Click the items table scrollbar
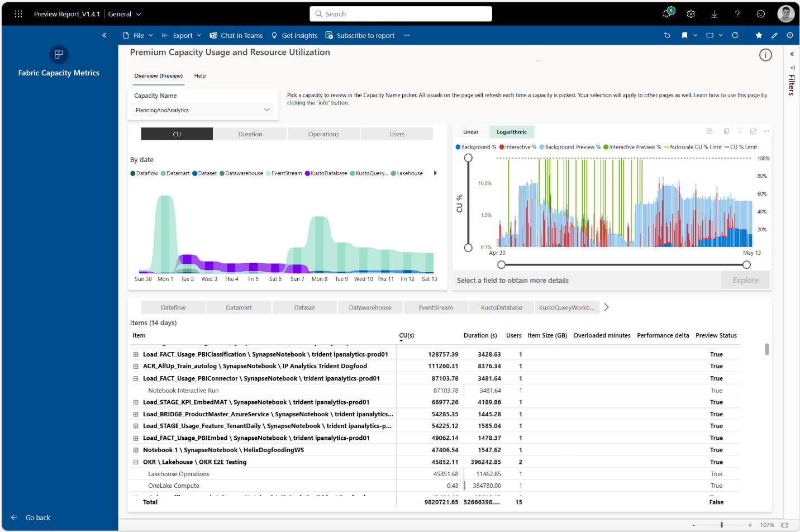Screen dimensions: 800x532 tap(766, 349)
